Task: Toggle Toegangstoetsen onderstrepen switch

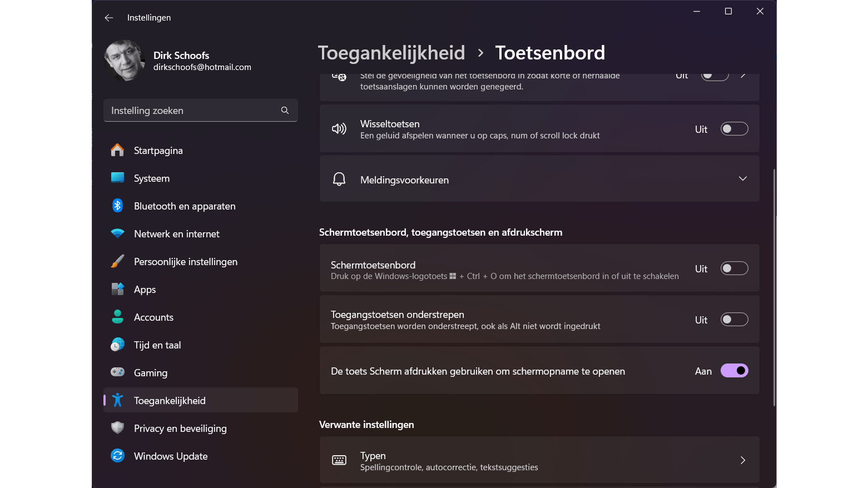Action: click(x=734, y=320)
